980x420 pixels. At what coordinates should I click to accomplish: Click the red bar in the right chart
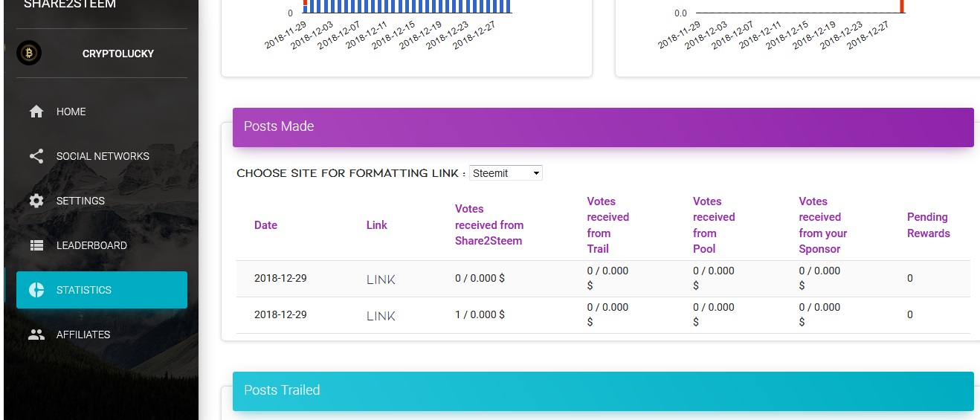point(902,6)
